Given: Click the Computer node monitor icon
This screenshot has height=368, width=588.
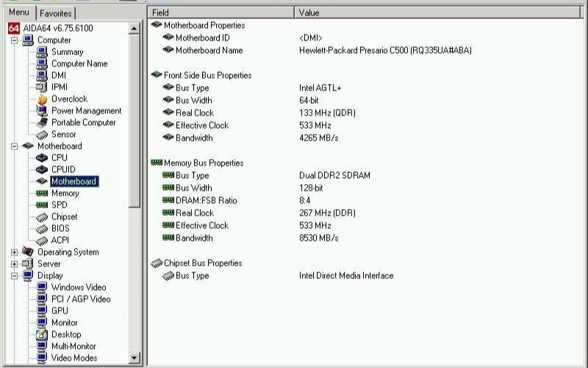Looking at the screenshot, I should click(28, 40).
